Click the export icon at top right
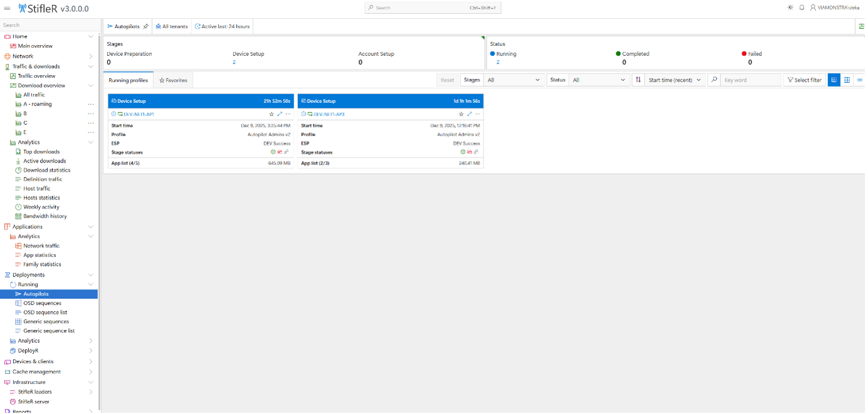The width and height of the screenshot is (868, 414). (x=862, y=26)
